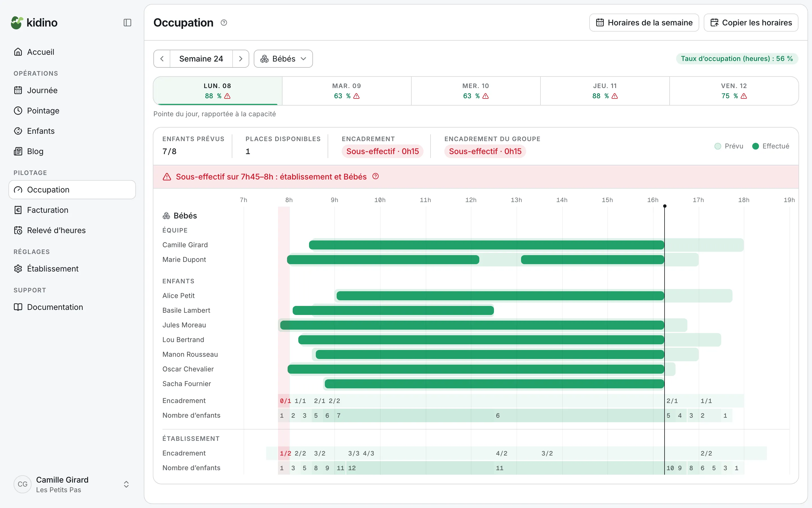Click the Enfants face icon
The image size is (812, 508).
[x=18, y=131]
